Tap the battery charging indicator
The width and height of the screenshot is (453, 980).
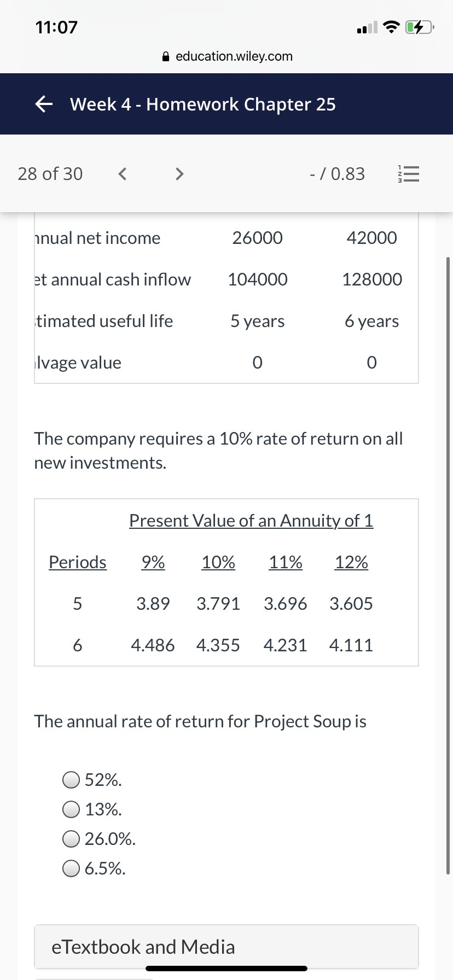pyautogui.click(x=420, y=27)
